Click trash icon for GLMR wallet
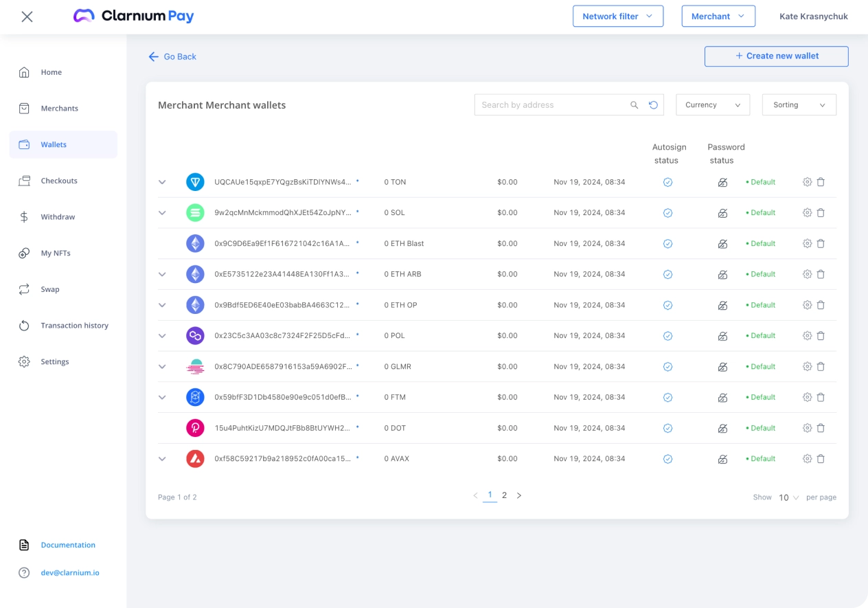The image size is (868, 608). click(821, 367)
